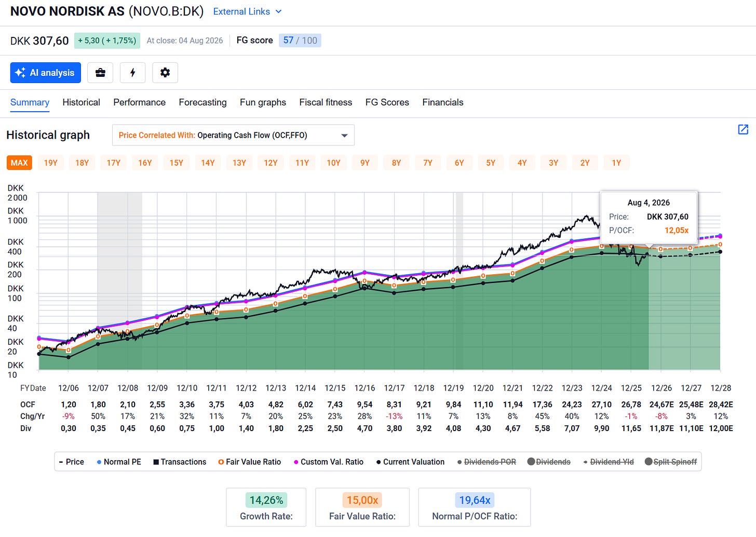756x537 pixels.
Task: Click the 28,42E OCF estimate
Action: click(x=721, y=405)
